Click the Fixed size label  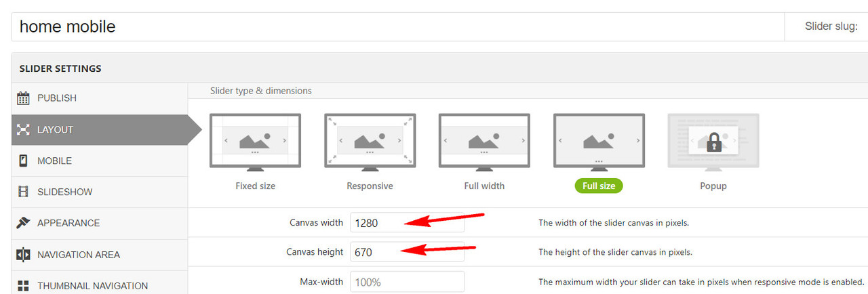coord(256,186)
